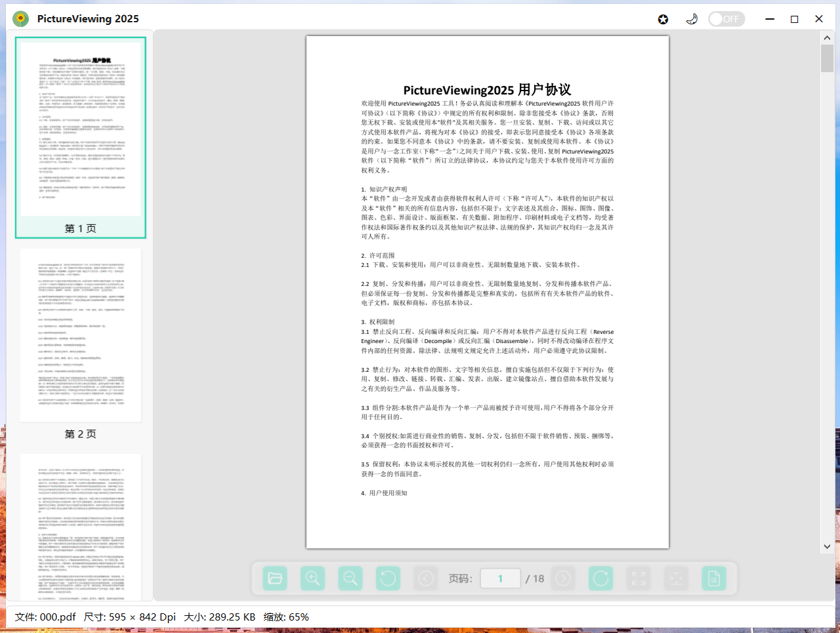The width and height of the screenshot is (840, 633).
Task: Toggle the OFF switch in the title bar
Action: (x=726, y=19)
